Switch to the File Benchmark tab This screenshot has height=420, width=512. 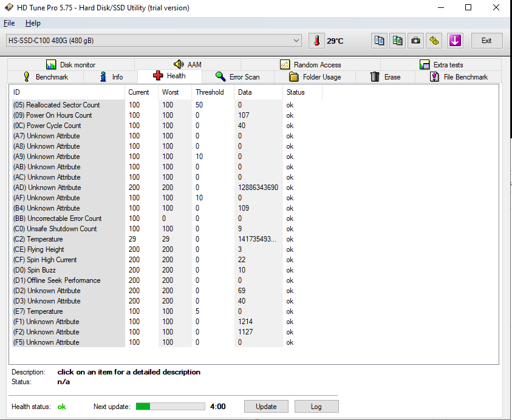click(x=459, y=77)
